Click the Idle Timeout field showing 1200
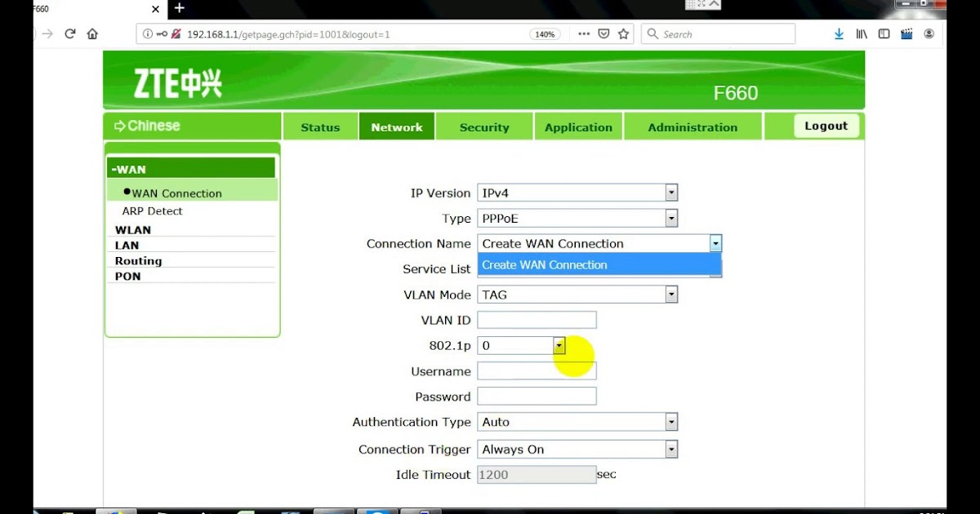Image resolution: width=980 pixels, height=514 pixels. tap(537, 475)
